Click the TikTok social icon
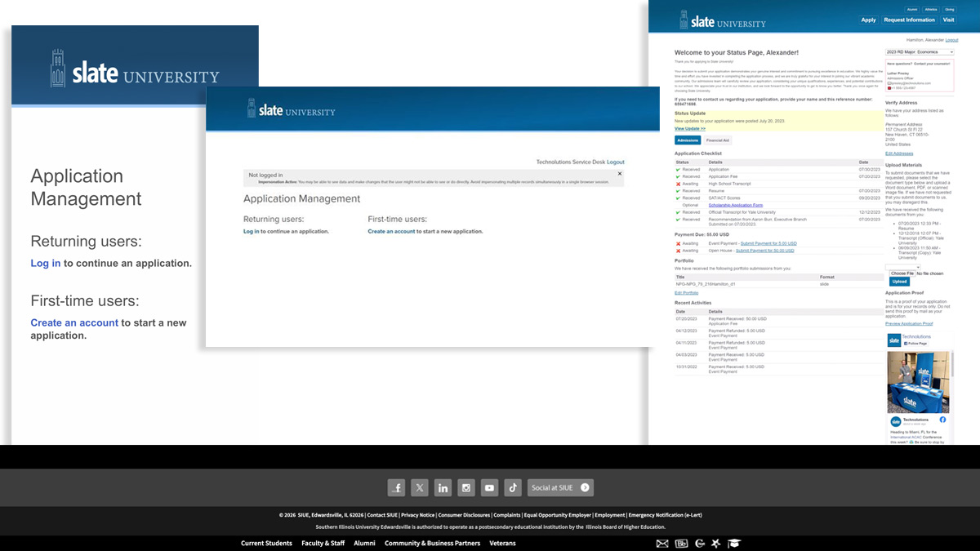This screenshot has height=551, width=980. click(512, 488)
